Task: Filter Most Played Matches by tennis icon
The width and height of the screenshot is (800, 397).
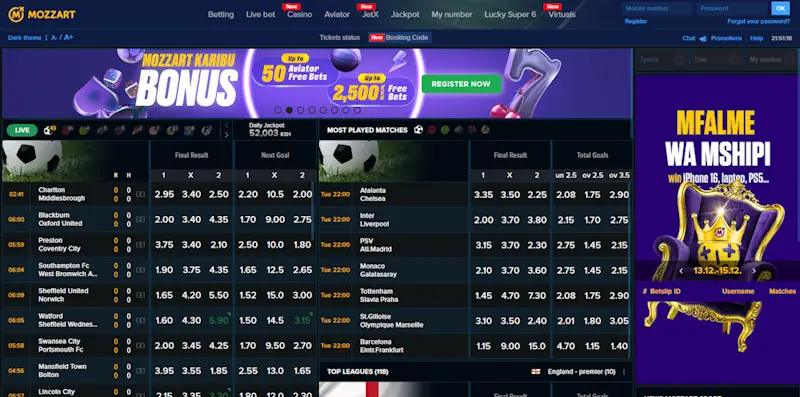Action: click(x=445, y=130)
